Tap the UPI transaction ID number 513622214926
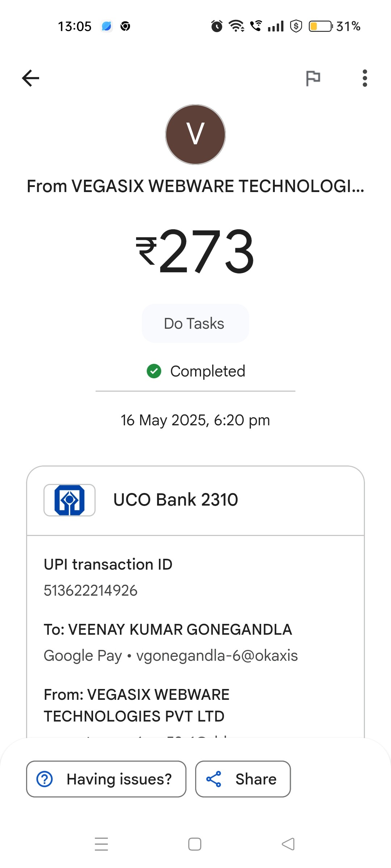 point(91,591)
